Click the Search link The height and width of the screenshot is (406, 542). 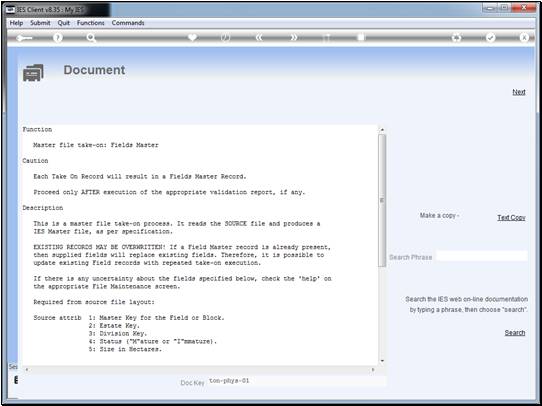pyautogui.click(x=515, y=333)
